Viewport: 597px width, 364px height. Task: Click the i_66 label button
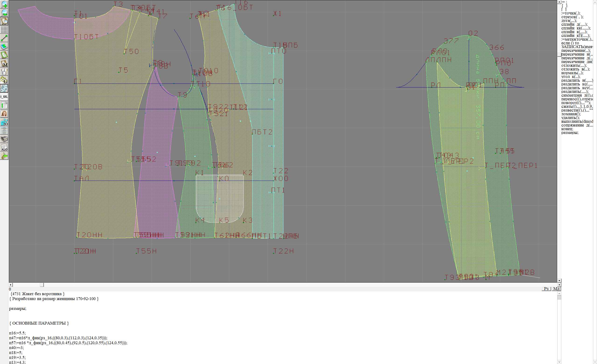[x=4, y=97]
